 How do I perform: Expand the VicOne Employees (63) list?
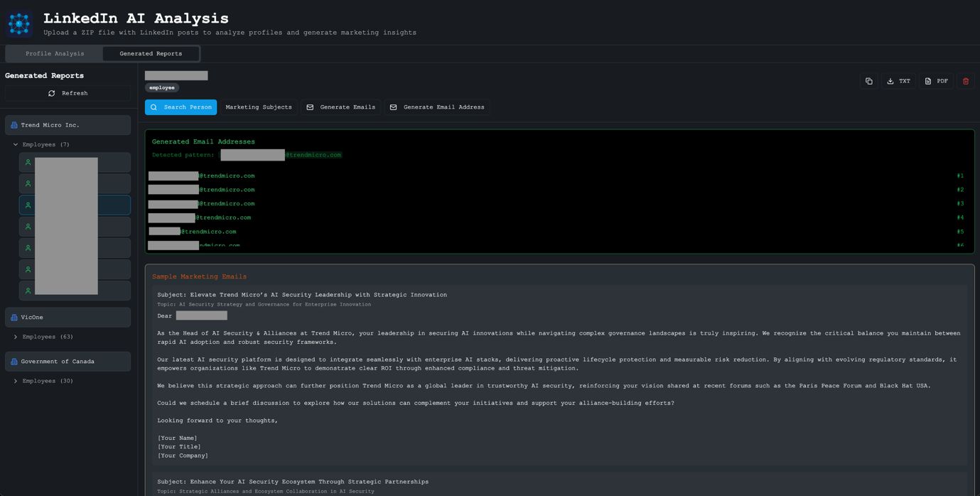click(16, 337)
